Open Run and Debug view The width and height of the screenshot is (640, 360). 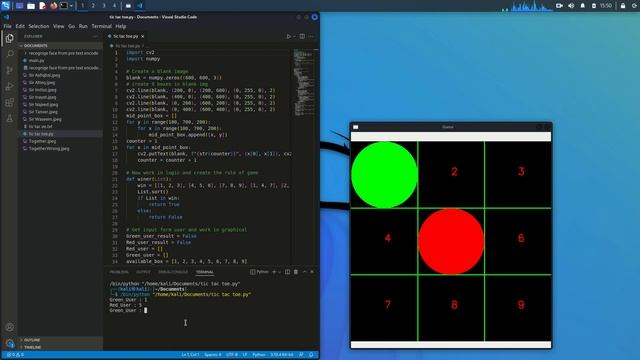coord(9,87)
